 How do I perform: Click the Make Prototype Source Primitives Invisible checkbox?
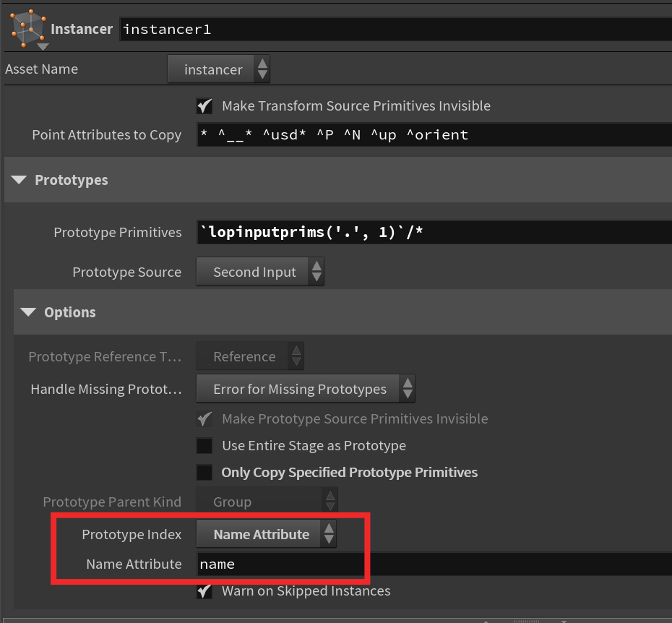tap(204, 418)
